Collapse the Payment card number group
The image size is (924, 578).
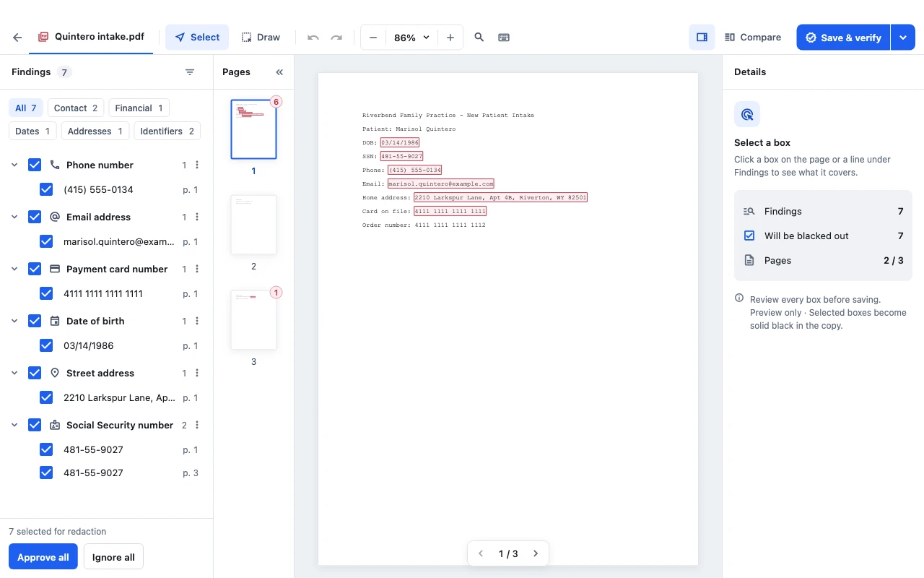point(14,269)
